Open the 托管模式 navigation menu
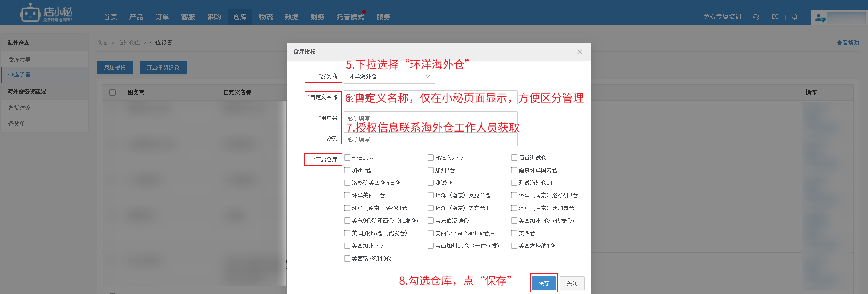Image resolution: width=868 pixels, height=294 pixels. pos(350,17)
